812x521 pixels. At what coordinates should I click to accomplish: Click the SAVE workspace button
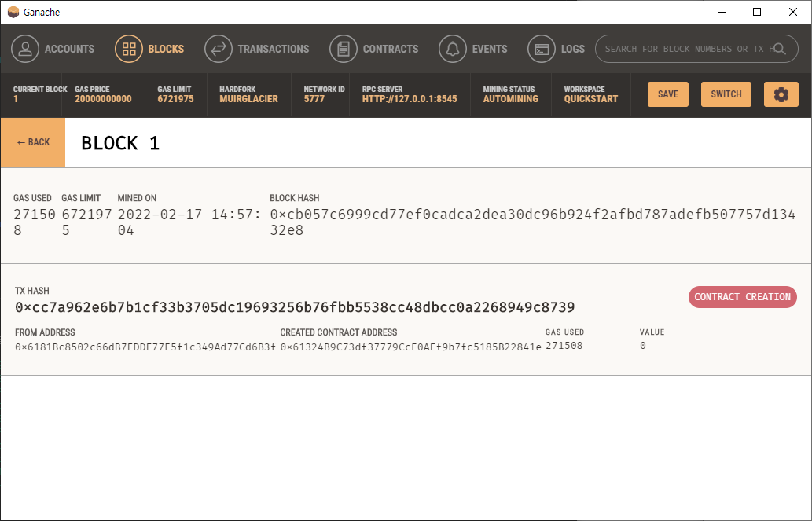[x=668, y=94]
